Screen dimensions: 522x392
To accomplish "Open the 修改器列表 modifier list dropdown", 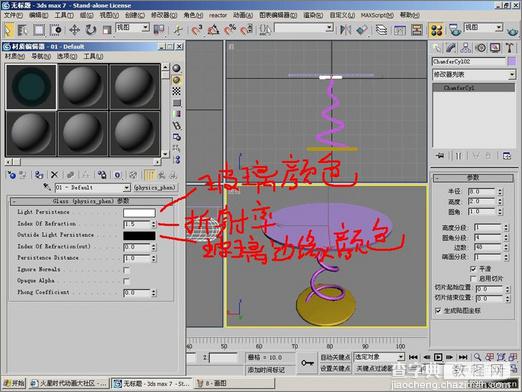I will click(512, 75).
